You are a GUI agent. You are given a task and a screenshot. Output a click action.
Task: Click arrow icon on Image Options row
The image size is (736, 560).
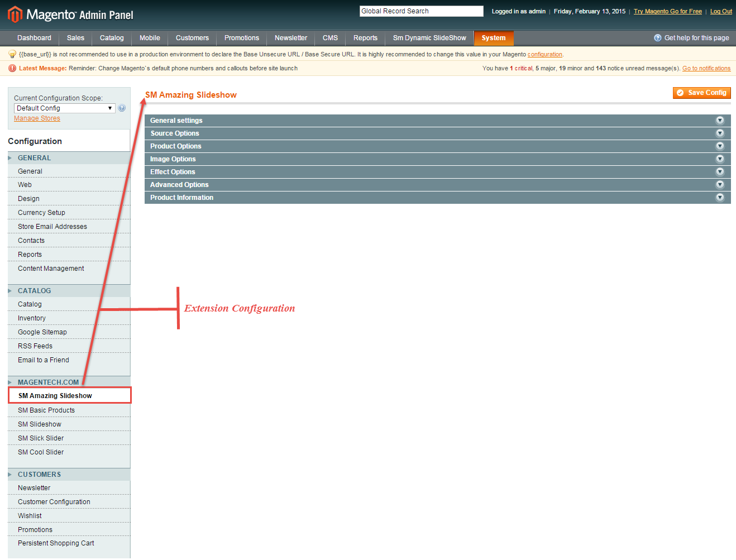point(720,159)
